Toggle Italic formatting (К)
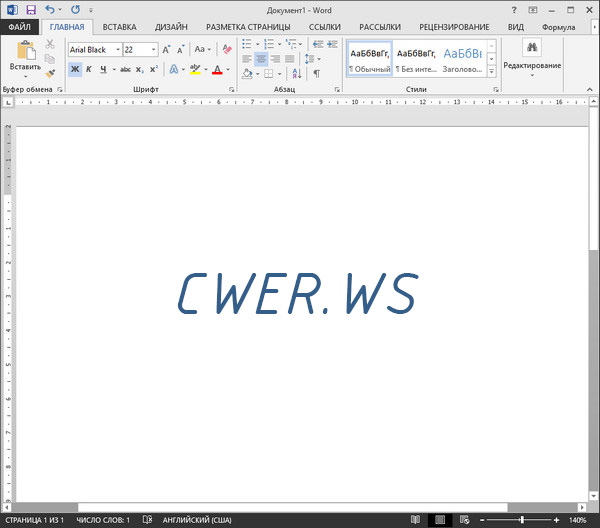The width and height of the screenshot is (600, 528). pos(89,69)
